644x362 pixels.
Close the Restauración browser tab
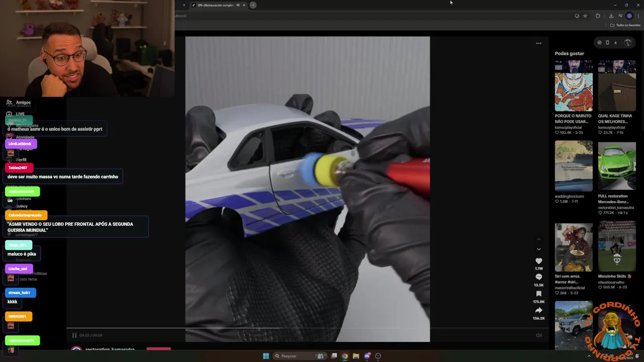tap(244, 5)
